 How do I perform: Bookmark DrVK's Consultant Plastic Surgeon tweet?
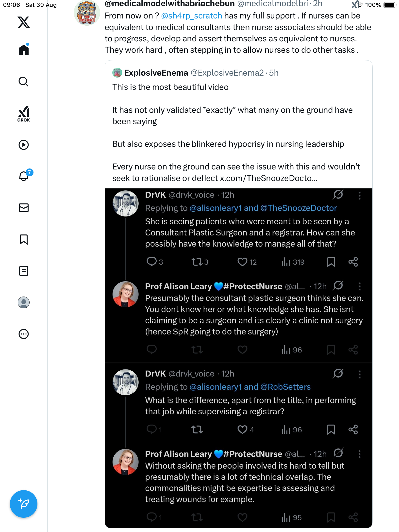pyautogui.click(x=331, y=262)
